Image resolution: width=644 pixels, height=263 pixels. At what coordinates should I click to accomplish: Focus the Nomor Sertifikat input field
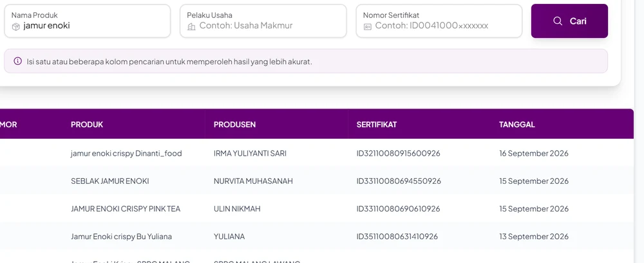click(439, 21)
